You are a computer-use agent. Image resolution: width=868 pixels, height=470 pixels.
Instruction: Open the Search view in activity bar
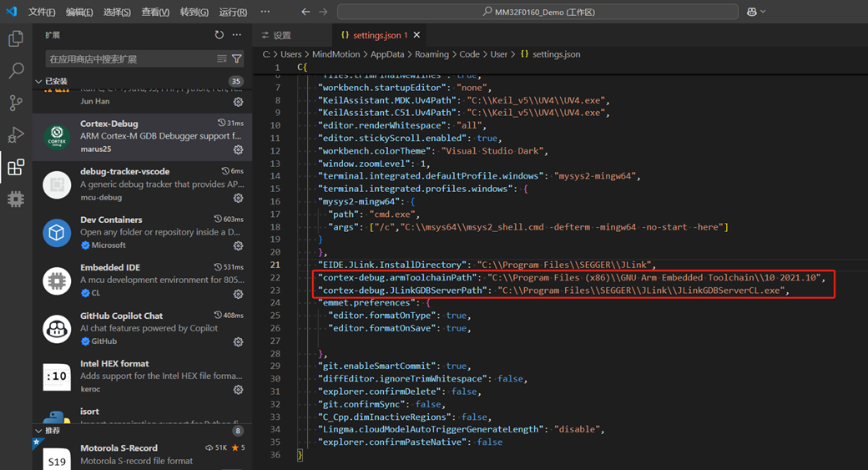16,71
